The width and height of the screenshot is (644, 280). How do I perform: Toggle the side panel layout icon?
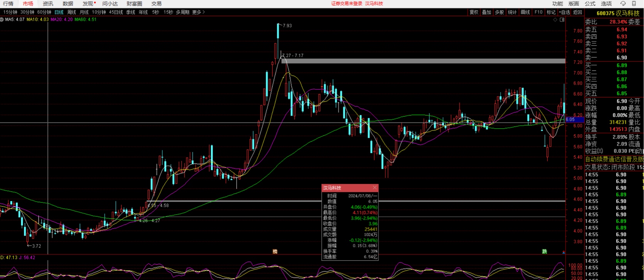tap(562, 20)
